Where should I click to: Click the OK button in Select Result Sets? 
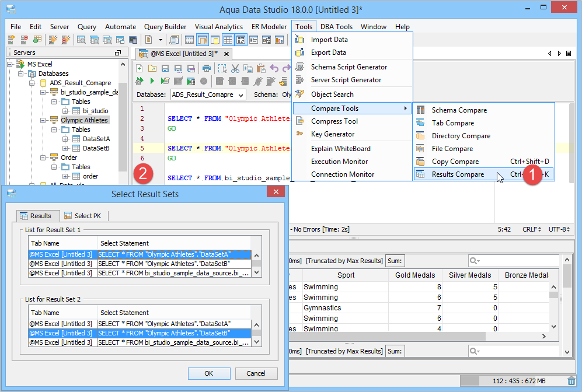pyautogui.click(x=209, y=373)
